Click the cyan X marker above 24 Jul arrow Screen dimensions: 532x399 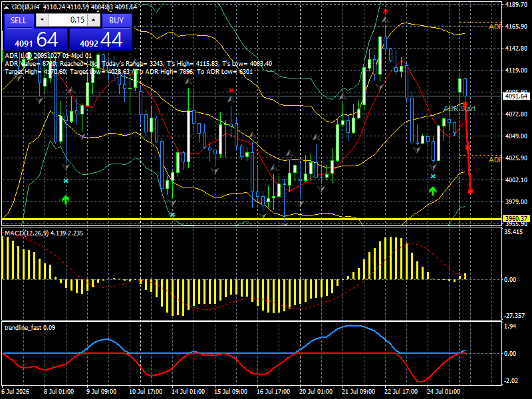point(433,176)
